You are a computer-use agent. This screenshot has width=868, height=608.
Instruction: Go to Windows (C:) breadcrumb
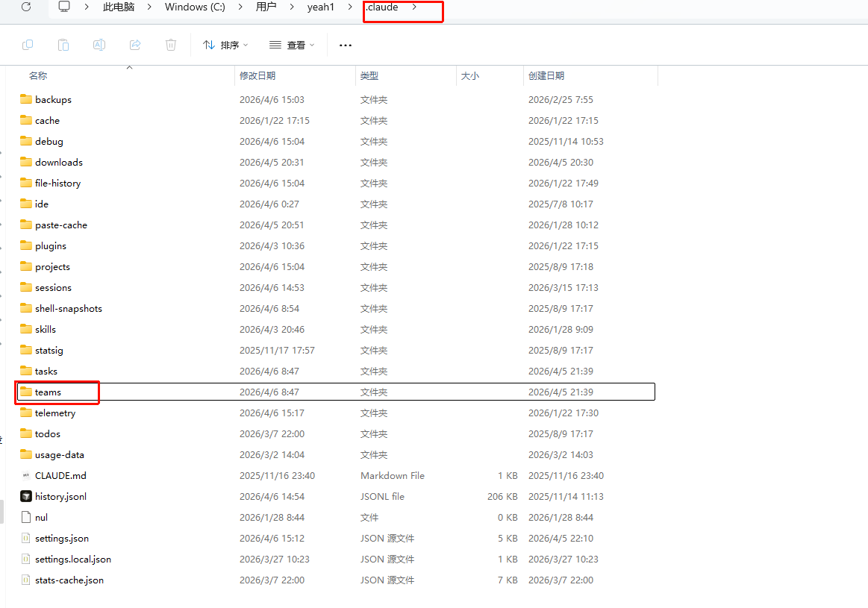tap(195, 7)
